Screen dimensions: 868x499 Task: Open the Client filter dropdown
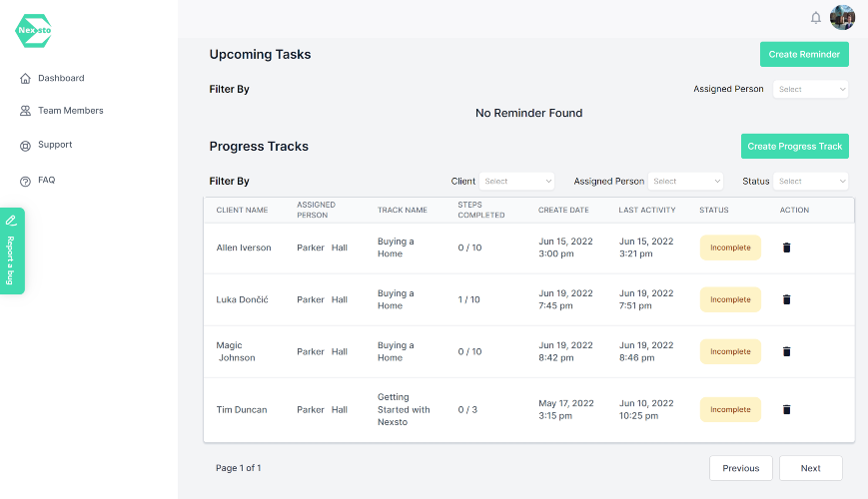(x=516, y=182)
